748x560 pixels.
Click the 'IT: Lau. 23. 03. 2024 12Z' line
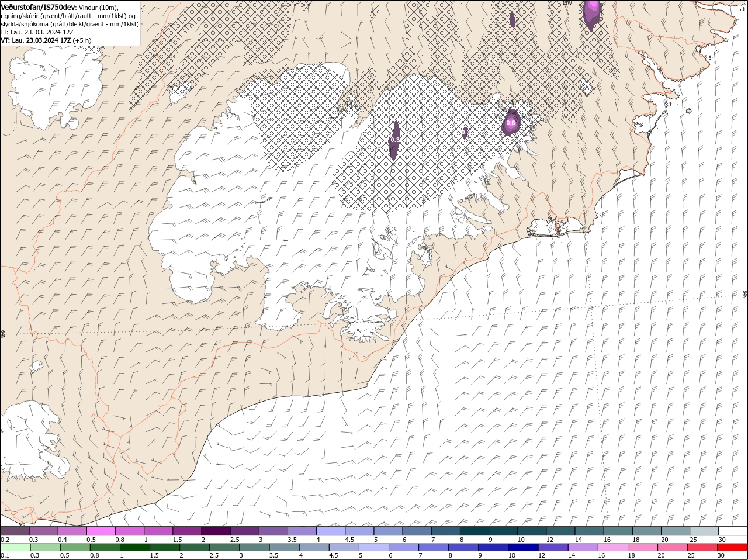point(37,32)
